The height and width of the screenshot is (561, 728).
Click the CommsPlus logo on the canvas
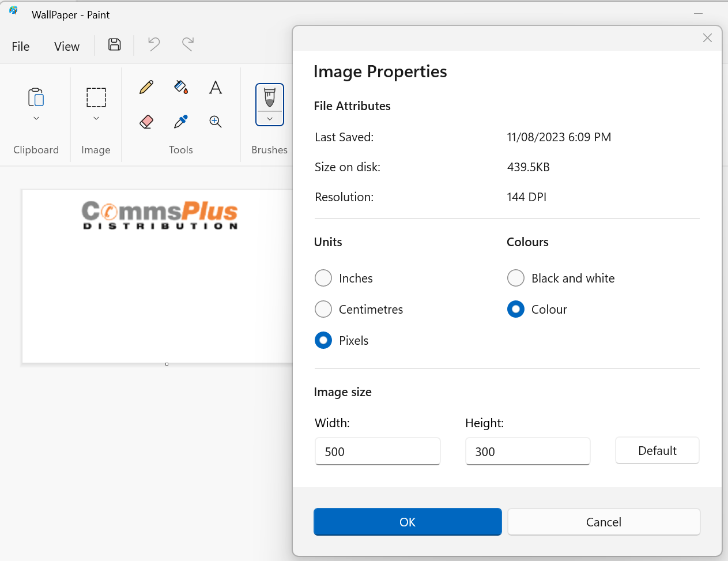(160, 215)
